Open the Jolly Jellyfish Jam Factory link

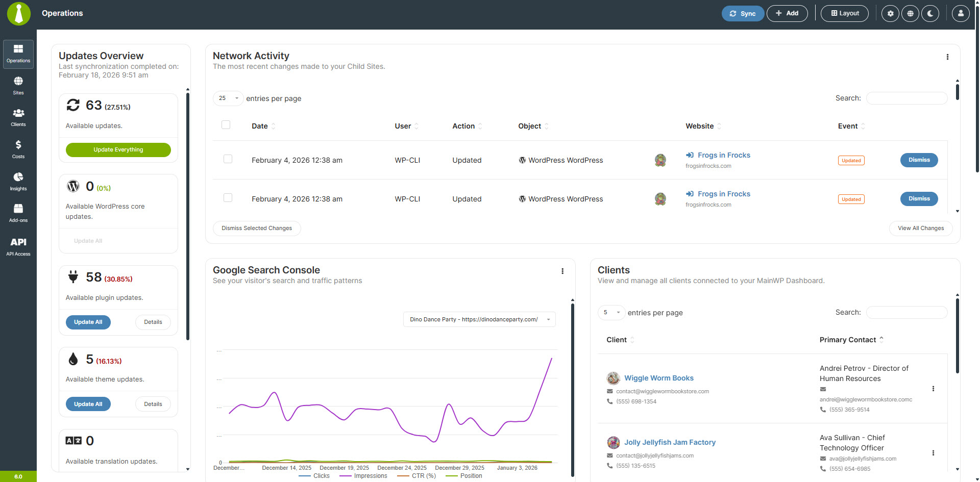[x=670, y=442]
